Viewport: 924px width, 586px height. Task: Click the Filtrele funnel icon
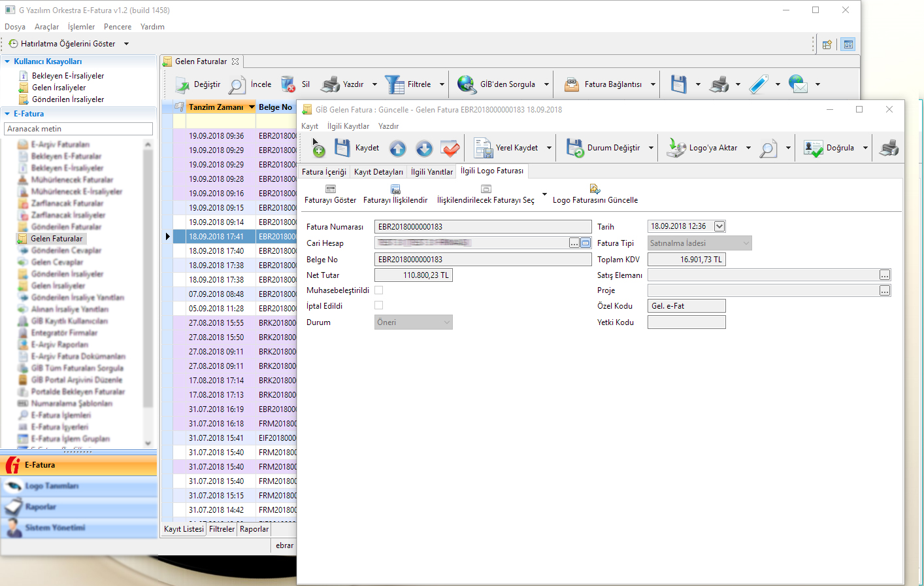(x=394, y=84)
